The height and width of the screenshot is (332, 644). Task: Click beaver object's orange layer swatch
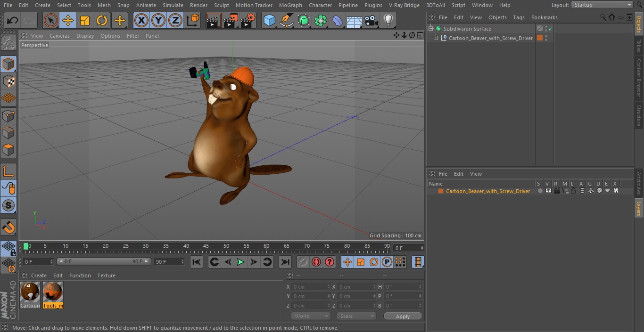[x=540, y=38]
